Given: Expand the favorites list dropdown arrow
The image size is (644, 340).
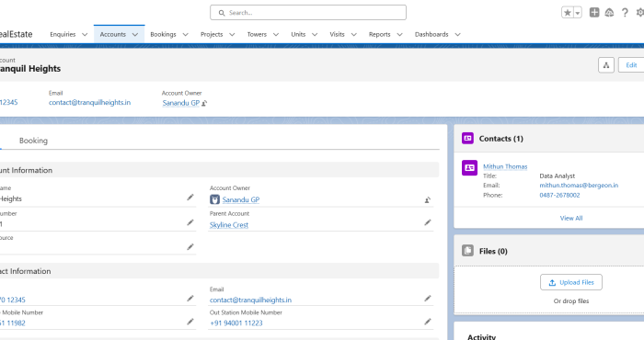Looking at the screenshot, I should click(578, 13).
